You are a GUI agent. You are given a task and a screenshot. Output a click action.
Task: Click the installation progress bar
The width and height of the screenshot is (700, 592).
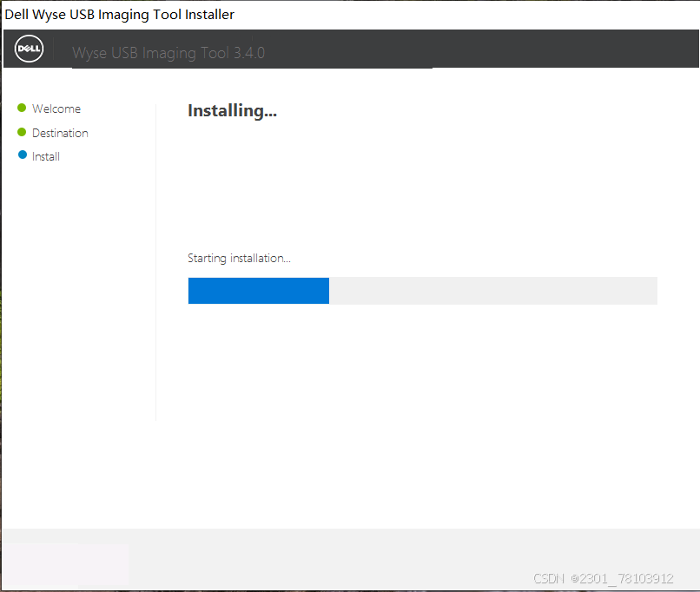pos(422,291)
